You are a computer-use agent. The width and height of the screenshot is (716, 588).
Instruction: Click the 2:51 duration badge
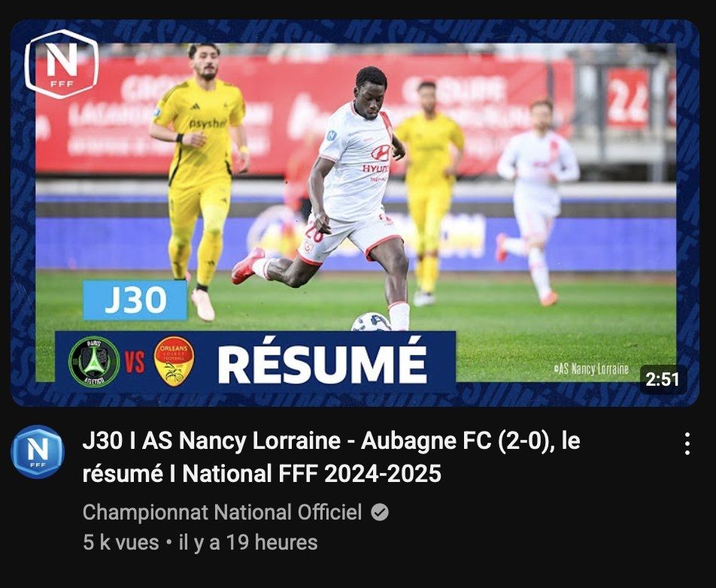pos(663,380)
